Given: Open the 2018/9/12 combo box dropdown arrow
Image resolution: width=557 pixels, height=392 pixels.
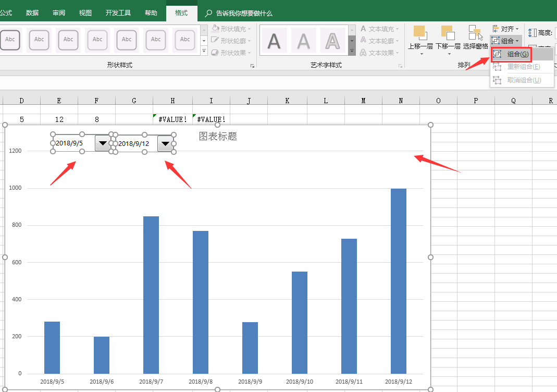Looking at the screenshot, I should [x=166, y=143].
